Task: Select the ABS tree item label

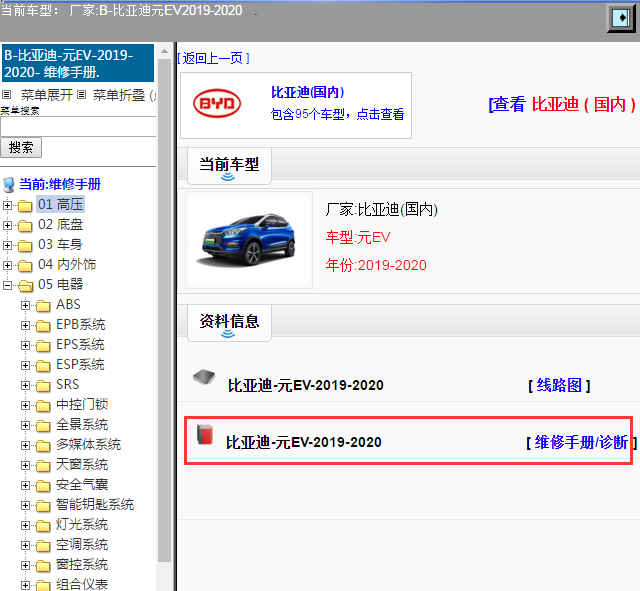Action: [x=68, y=305]
